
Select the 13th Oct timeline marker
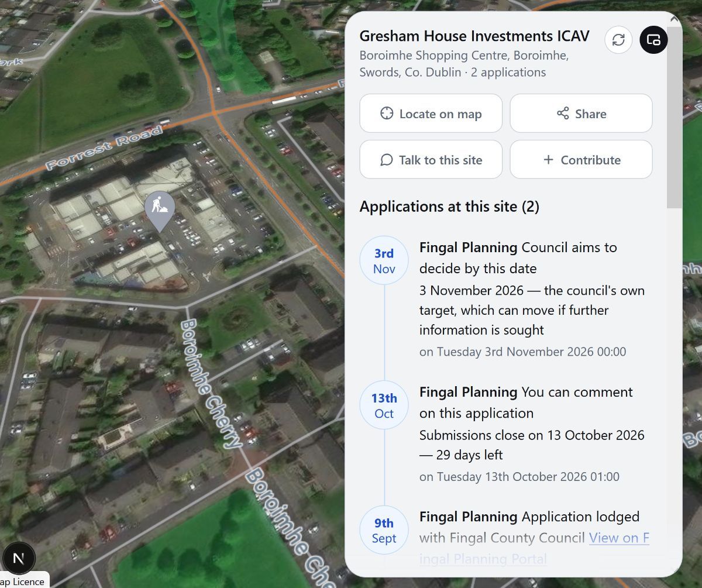pyautogui.click(x=384, y=405)
